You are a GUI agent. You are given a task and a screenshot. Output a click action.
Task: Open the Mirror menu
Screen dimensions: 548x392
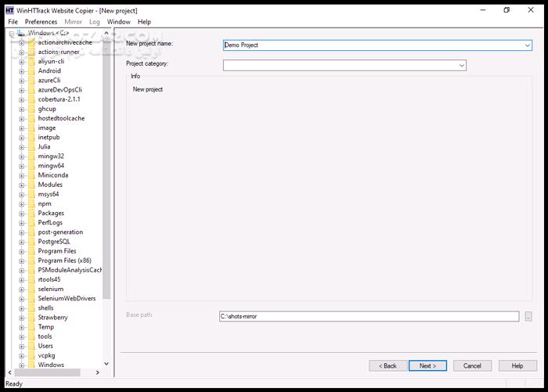point(73,22)
